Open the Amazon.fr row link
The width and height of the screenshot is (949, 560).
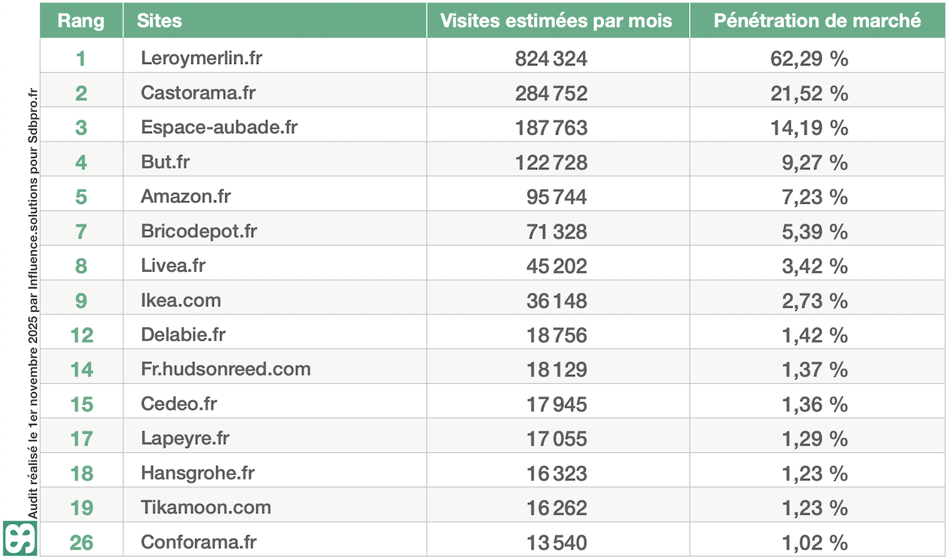[185, 196]
